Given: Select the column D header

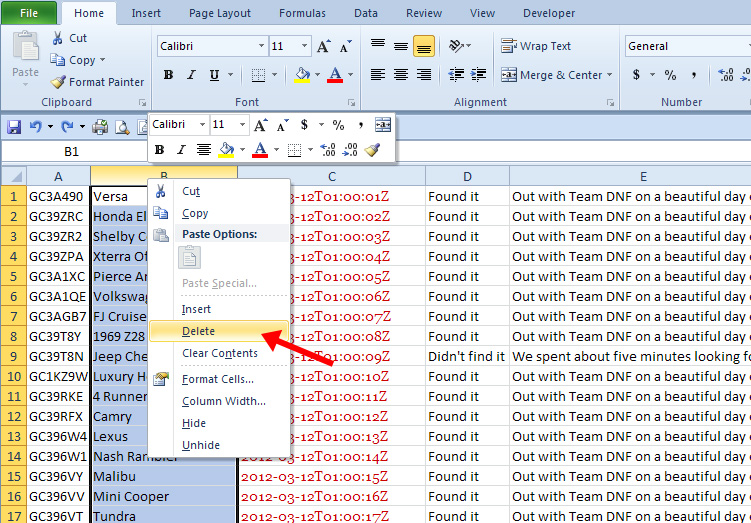Looking at the screenshot, I should coord(467,176).
